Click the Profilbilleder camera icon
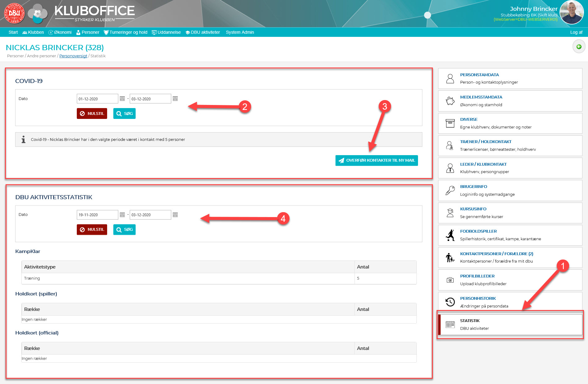Image resolution: width=588 pixels, height=384 pixels. (450, 280)
